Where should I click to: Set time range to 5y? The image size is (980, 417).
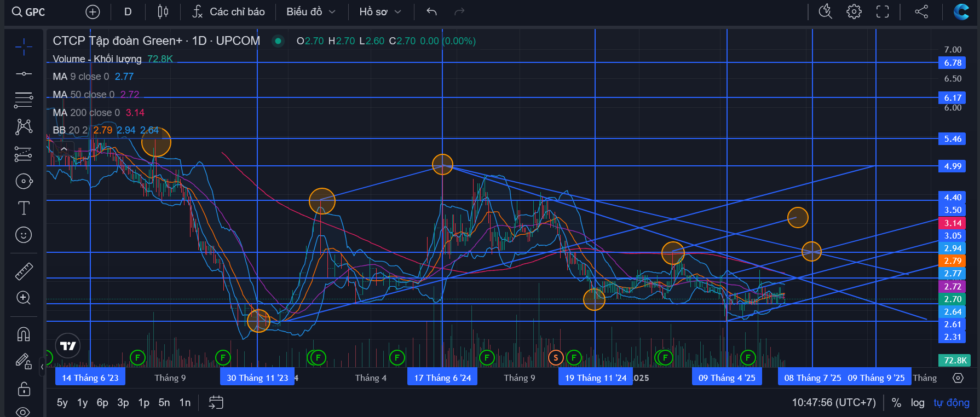point(62,403)
